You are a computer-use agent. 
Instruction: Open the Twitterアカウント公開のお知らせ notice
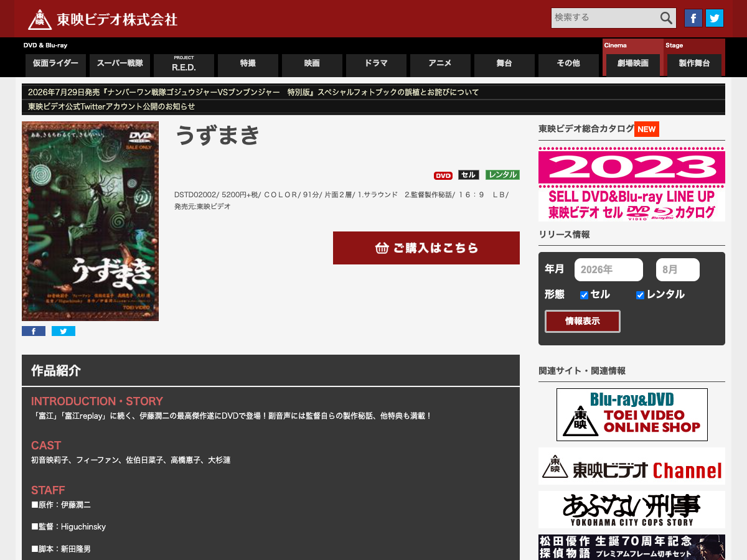111,106
